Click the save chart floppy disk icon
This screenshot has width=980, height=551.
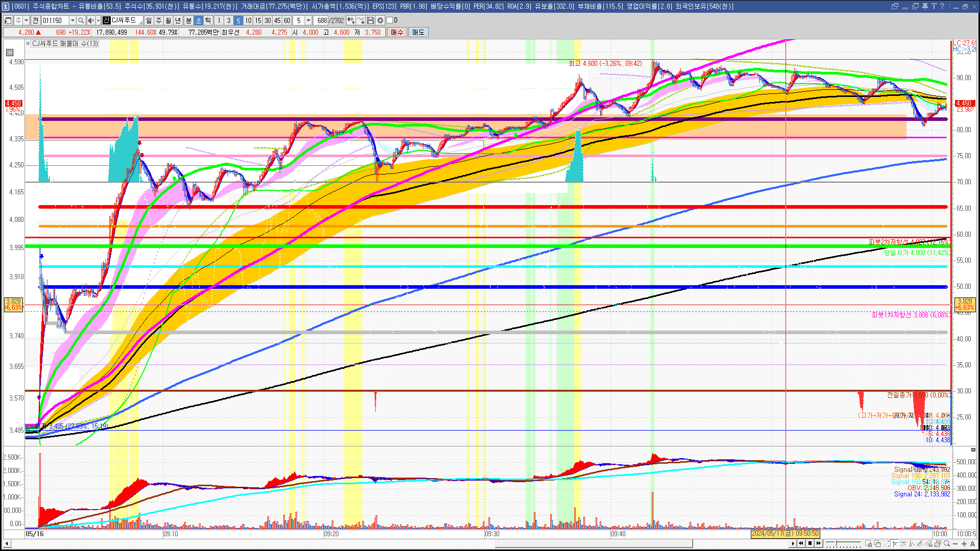pos(371,20)
